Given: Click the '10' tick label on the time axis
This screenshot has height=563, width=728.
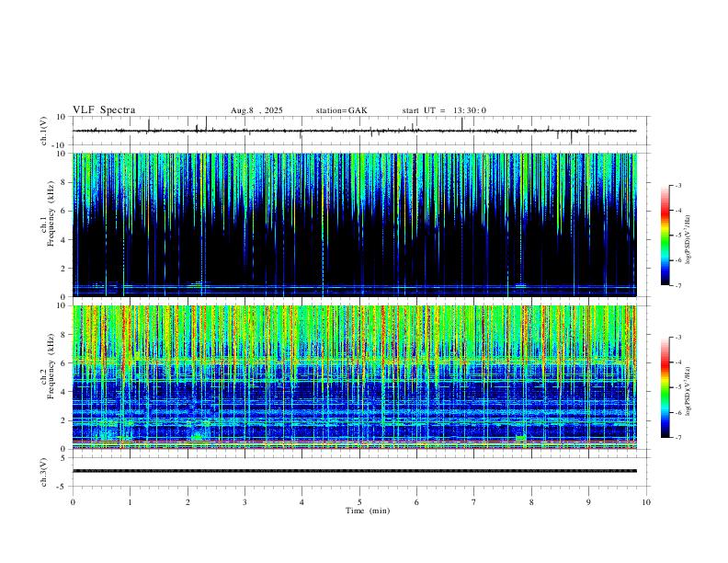Looking at the screenshot, I should point(646,502).
